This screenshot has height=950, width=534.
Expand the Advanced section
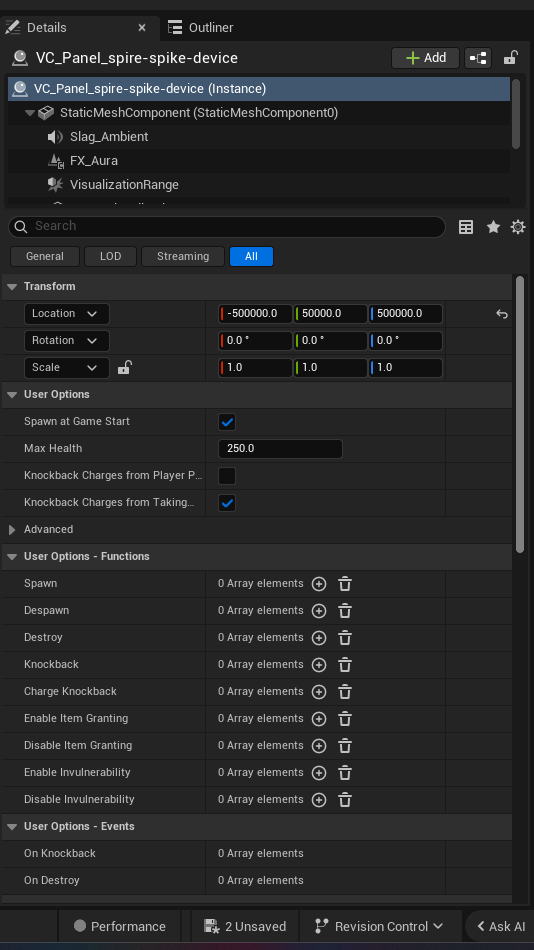click(x=12, y=530)
